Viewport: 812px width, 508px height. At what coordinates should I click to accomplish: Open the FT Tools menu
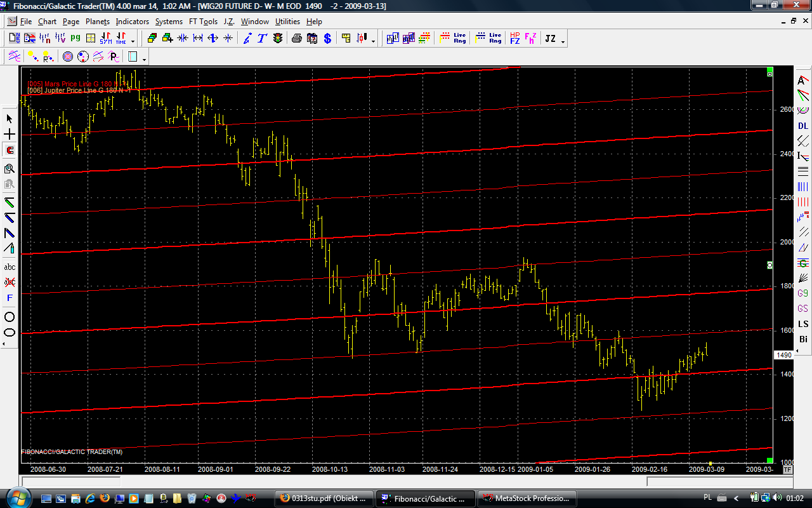click(x=203, y=22)
